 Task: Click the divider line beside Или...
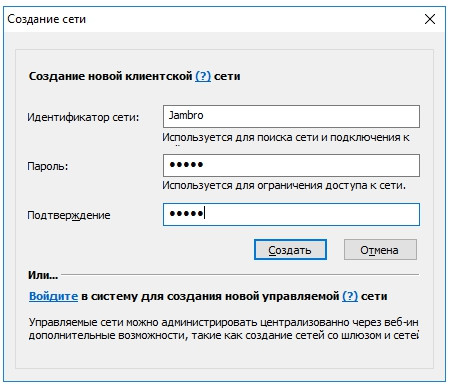(x=240, y=275)
